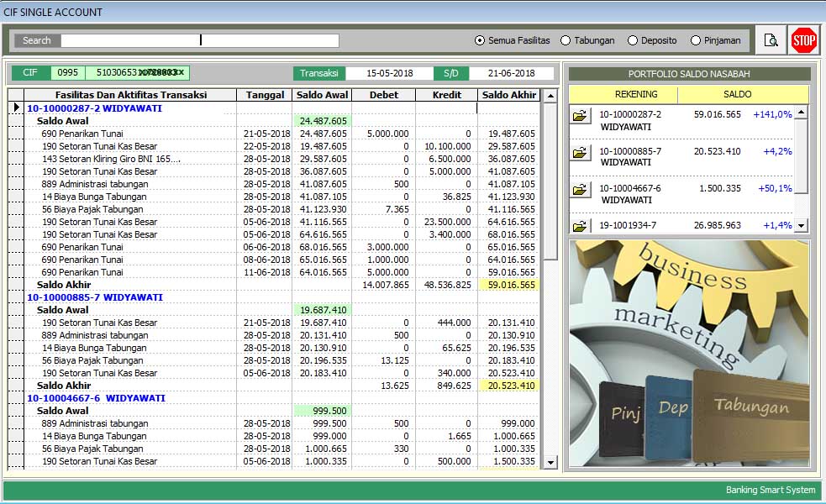Click the row selector arrow in the grid
826x504 pixels.
coord(15,108)
